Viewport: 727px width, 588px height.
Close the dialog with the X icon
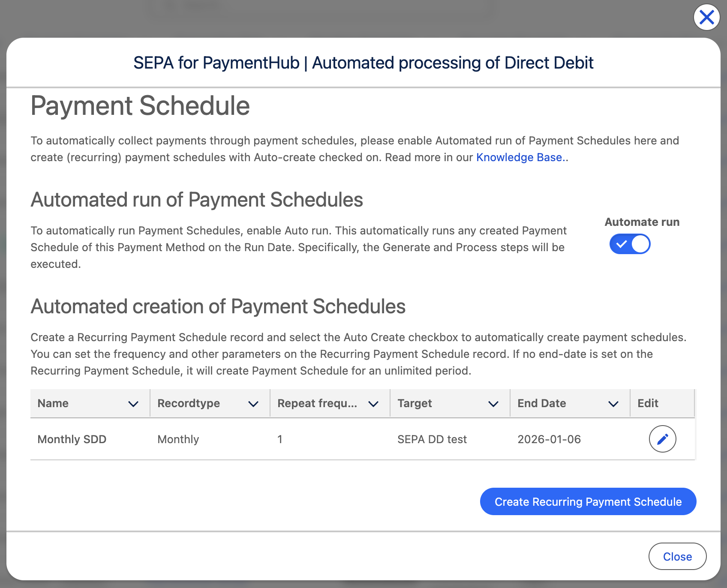point(706,17)
